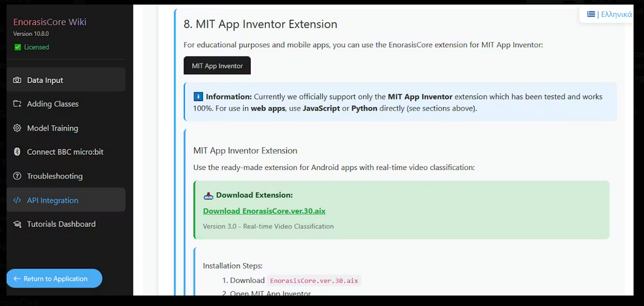644x306 pixels.
Task: Click the Version 3.0 - Real-time Video Classification text
Action: (268, 226)
